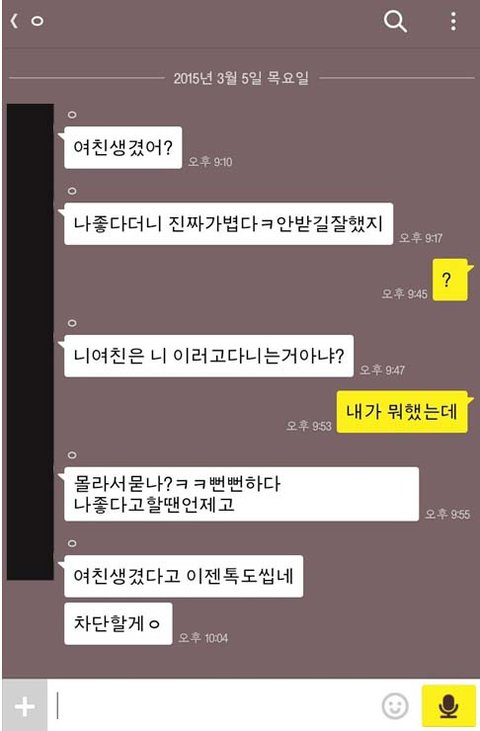Select the '여친생겼다고 이젠톡도씹네' bubble

click(x=183, y=576)
